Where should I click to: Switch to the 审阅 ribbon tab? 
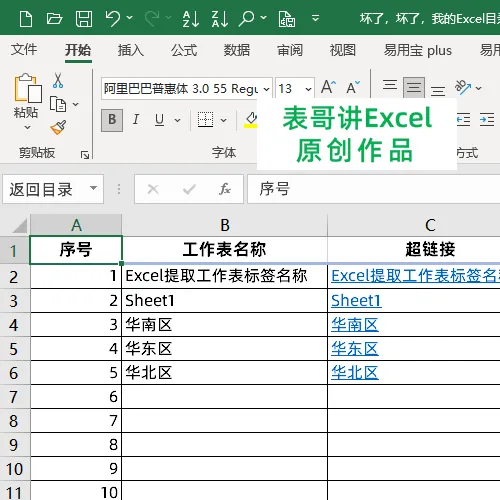(x=290, y=50)
